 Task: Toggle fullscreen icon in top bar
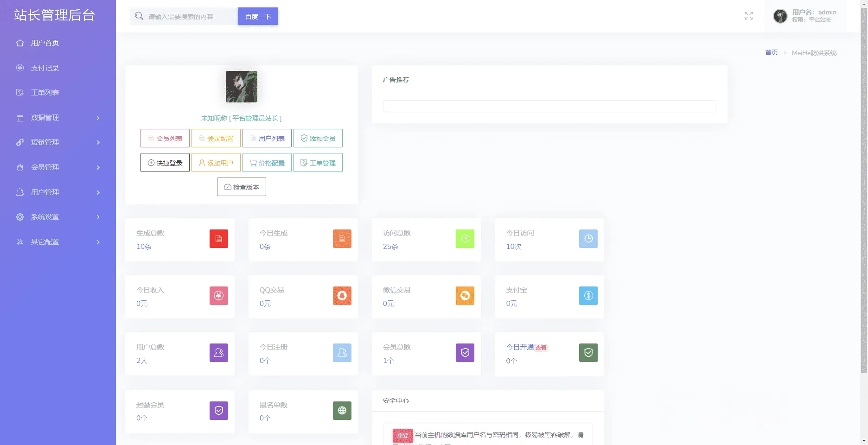pos(748,16)
